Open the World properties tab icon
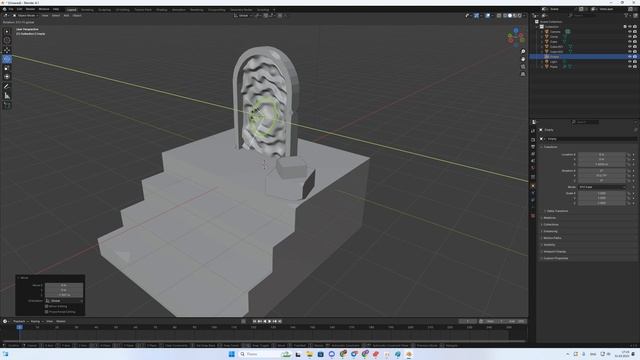The height and width of the screenshot is (360, 640). tap(533, 168)
